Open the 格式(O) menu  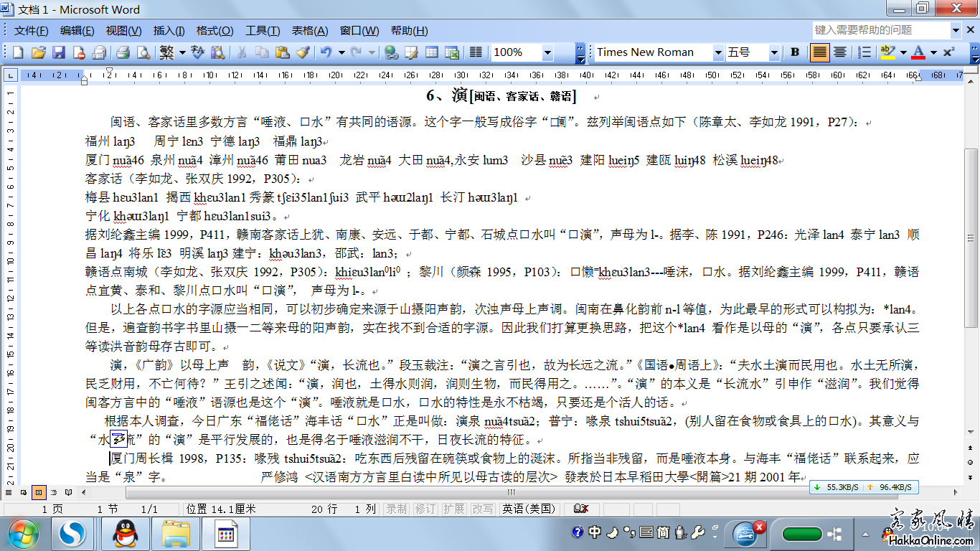[x=215, y=31]
